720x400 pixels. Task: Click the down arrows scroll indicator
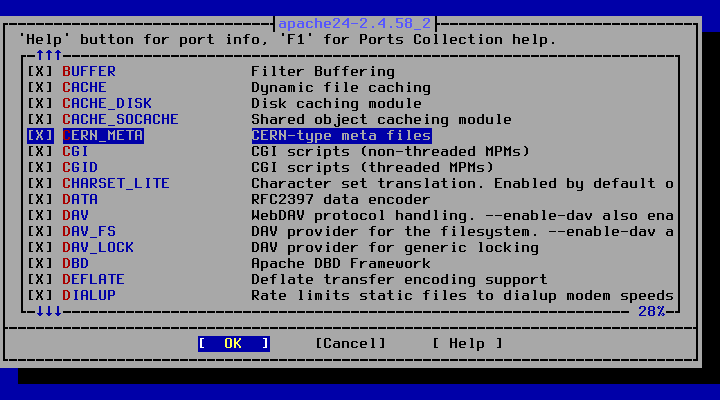[49, 312]
